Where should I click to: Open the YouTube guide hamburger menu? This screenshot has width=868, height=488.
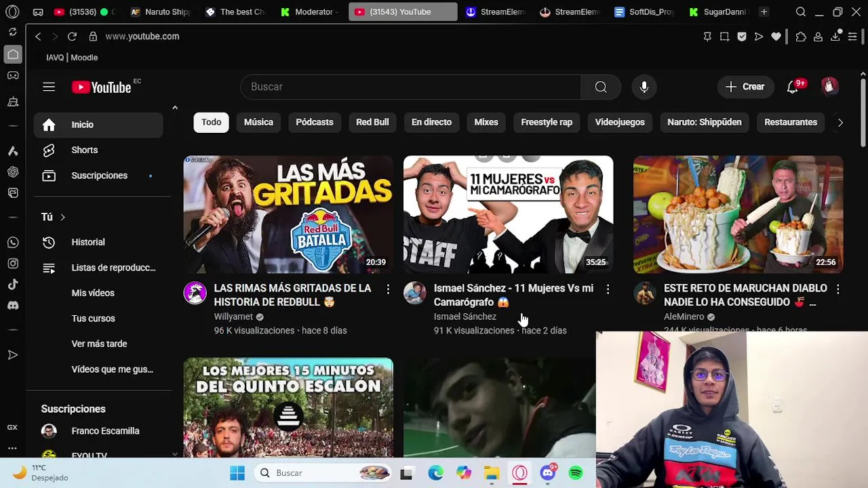point(49,87)
